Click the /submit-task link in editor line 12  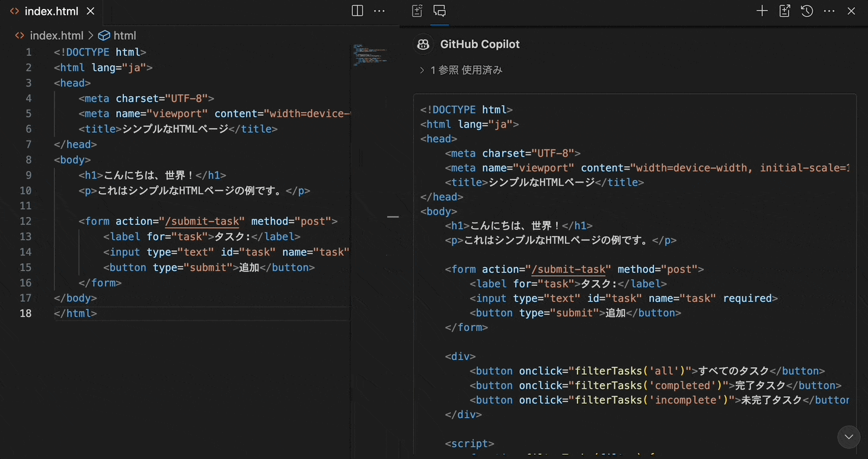pyautogui.click(x=202, y=221)
